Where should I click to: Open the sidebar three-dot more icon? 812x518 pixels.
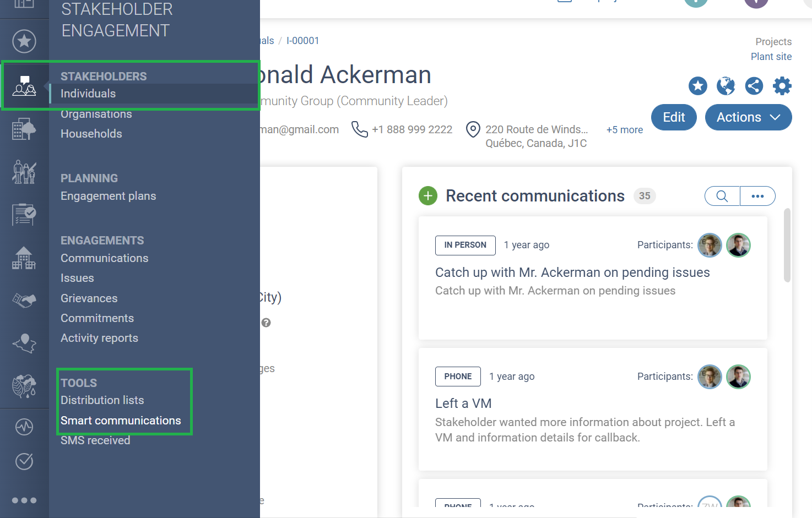[24, 500]
